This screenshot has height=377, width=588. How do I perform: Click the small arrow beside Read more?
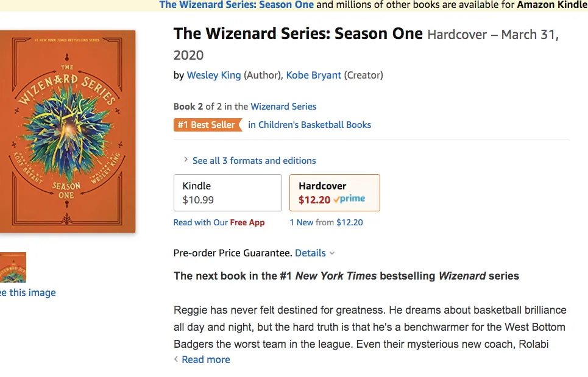(176, 359)
